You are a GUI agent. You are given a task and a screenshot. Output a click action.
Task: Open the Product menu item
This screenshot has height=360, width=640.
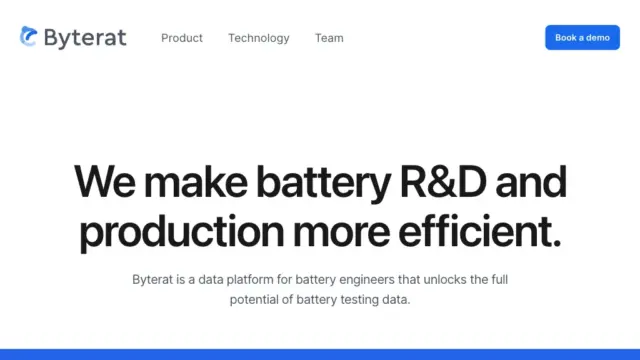182,38
